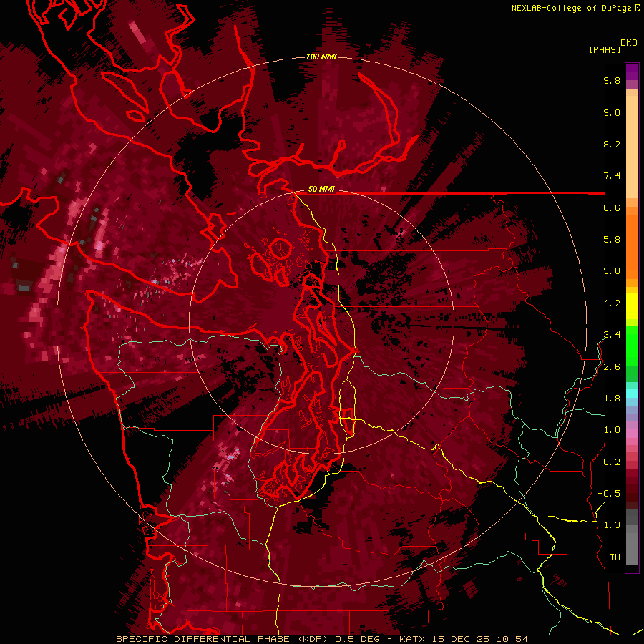Click the SPECIFIC DIFFERENTIAL PHASE (KDP) caption
Viewport: 644px width, 644px height.
pyautogui.click(x=223, y=639)
